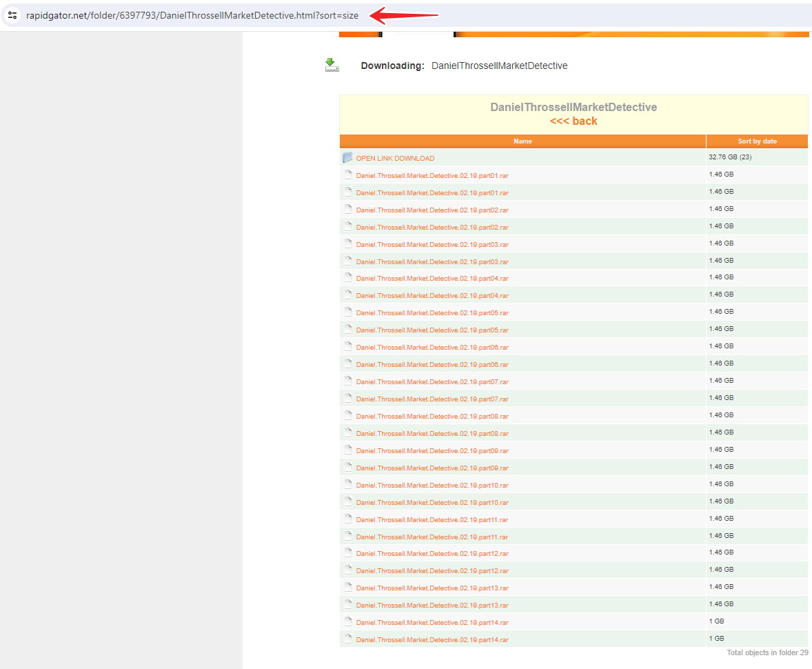Select the rapidgator.net URL in address bar
Screen dimensions: 812x669
point(192,16)
